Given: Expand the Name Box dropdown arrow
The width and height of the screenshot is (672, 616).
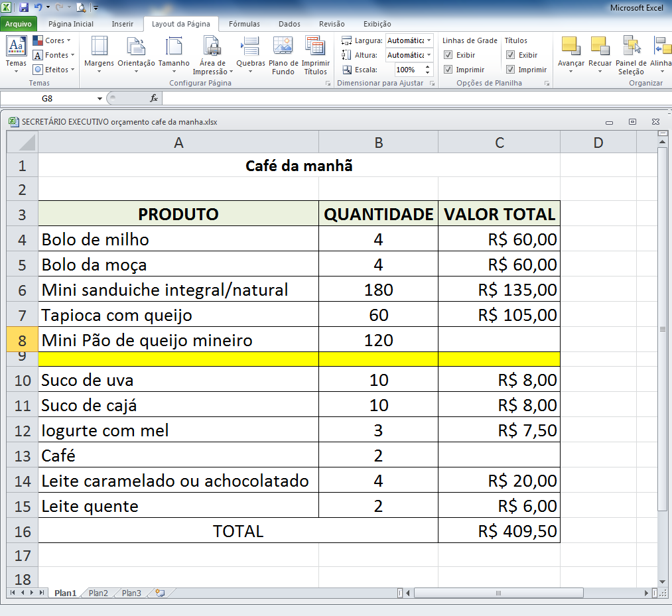Looking at the screenshot, I should coord(100,98).
